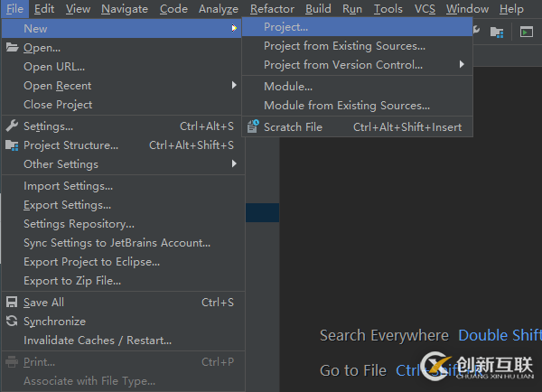Click the run console icon in toolbar
Viewport: 542px width, 392px height.
pyautogui.click(x=527, y=32)
